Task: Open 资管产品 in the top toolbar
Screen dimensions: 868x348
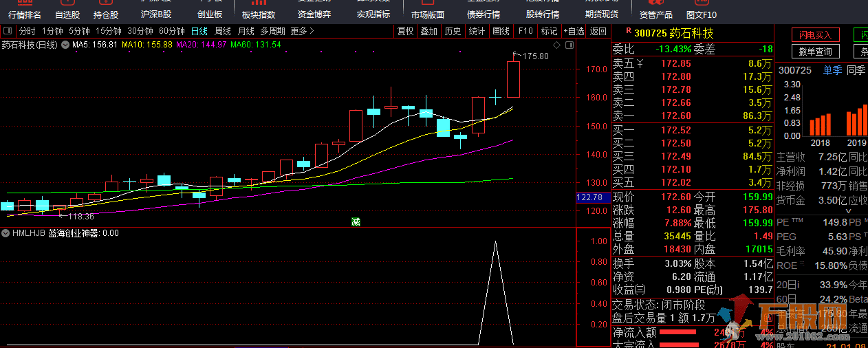Action: (656, 14)
